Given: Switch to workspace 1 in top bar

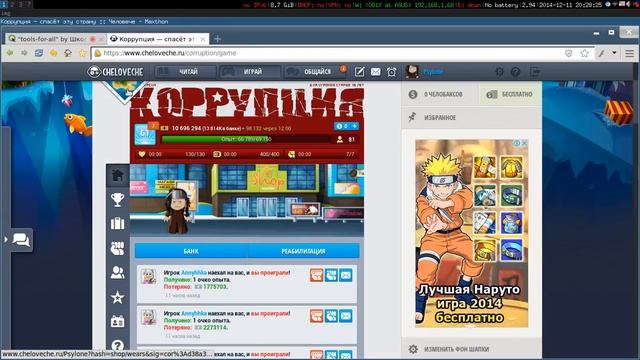Looking at the screenshot, I should click(x=4, y=4).
